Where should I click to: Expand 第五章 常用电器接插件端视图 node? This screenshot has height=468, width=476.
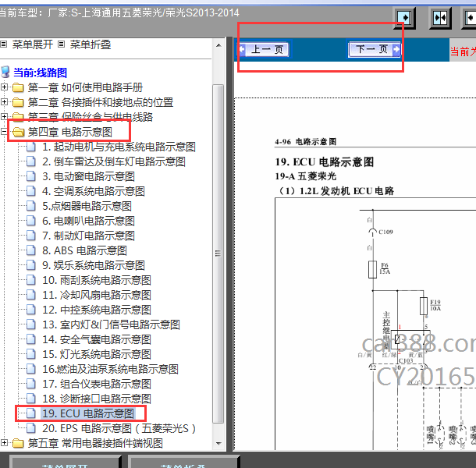(x=4, y=443)
